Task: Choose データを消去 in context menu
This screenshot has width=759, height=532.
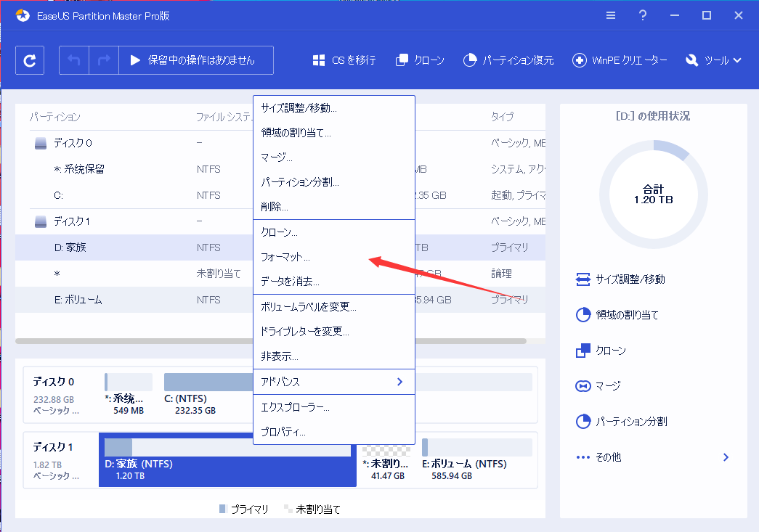Action: point(334,282)
